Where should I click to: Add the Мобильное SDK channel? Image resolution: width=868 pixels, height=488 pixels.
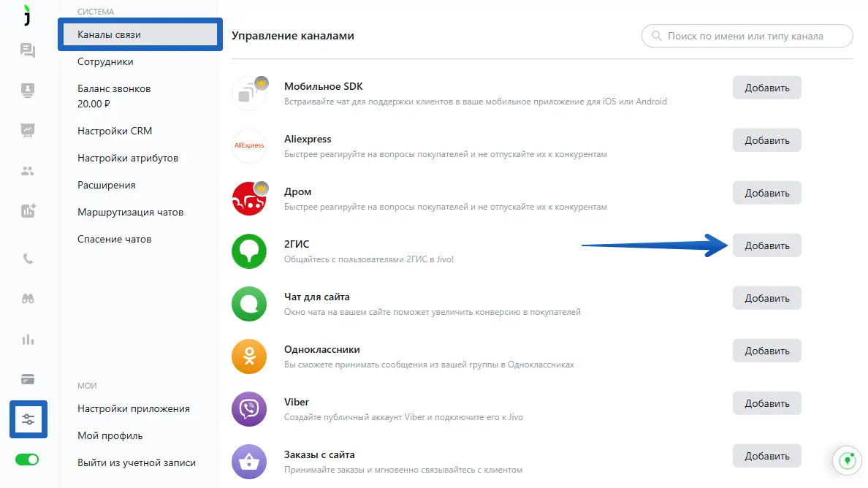point(766,88)
